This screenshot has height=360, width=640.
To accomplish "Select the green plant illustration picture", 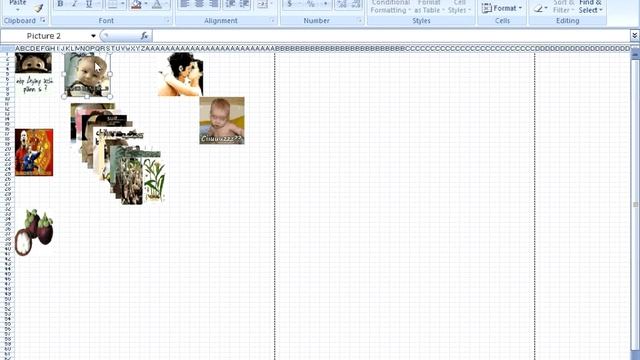I will click(155, 180).
